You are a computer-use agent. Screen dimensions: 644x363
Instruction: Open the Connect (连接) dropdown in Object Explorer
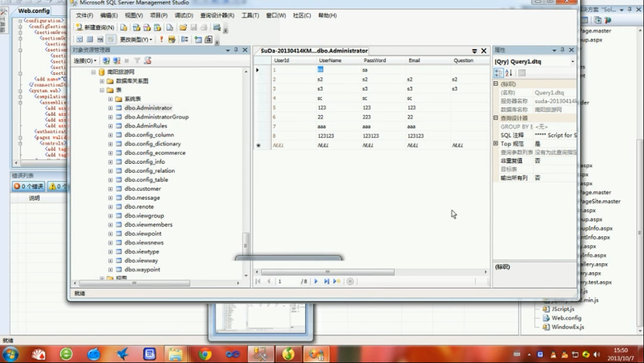pos(85,61)
